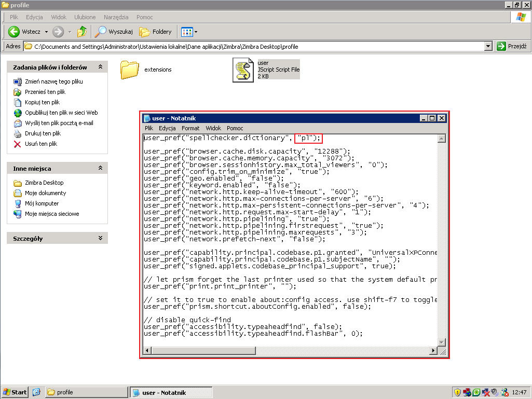The width and height of the screenshot is (532, 399).
Task: Click the grayed forward arrow icon
Action: click(58, 32)
